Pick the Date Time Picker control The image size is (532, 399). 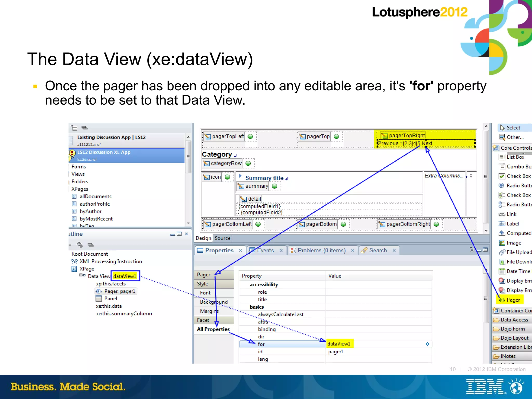coord(515,271)
